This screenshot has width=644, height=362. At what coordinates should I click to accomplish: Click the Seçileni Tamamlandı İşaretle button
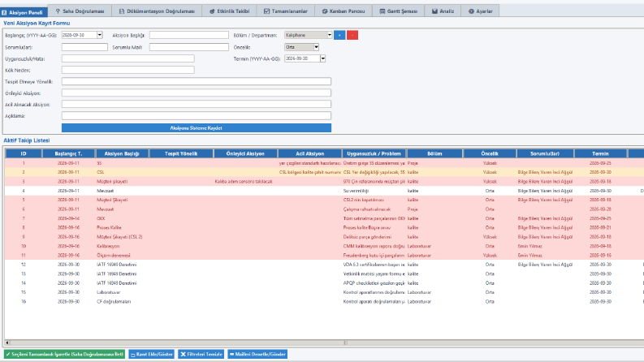[64, 354]
